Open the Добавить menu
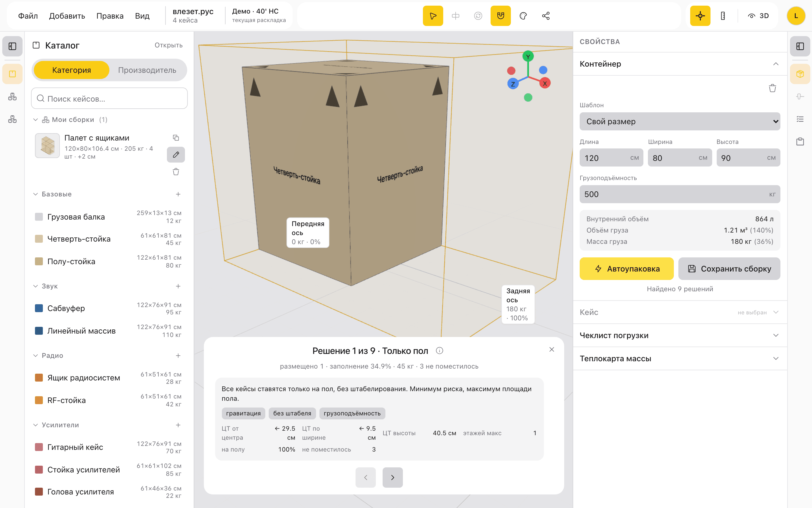This screenshot has height=508, width=812. (67, 16)
